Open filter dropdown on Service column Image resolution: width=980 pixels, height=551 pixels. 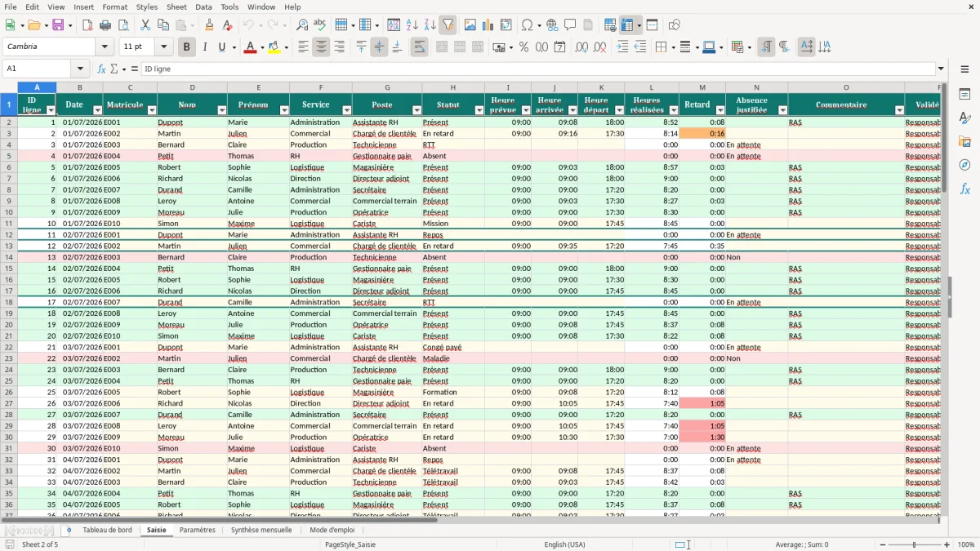pos(347,109)
